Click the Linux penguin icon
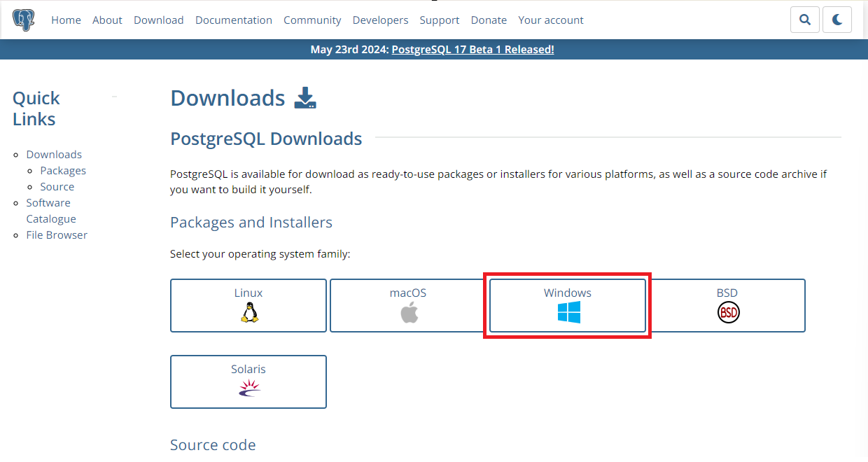Image resolution: width=868 pixels, height=462 pixels. point(249,312)
